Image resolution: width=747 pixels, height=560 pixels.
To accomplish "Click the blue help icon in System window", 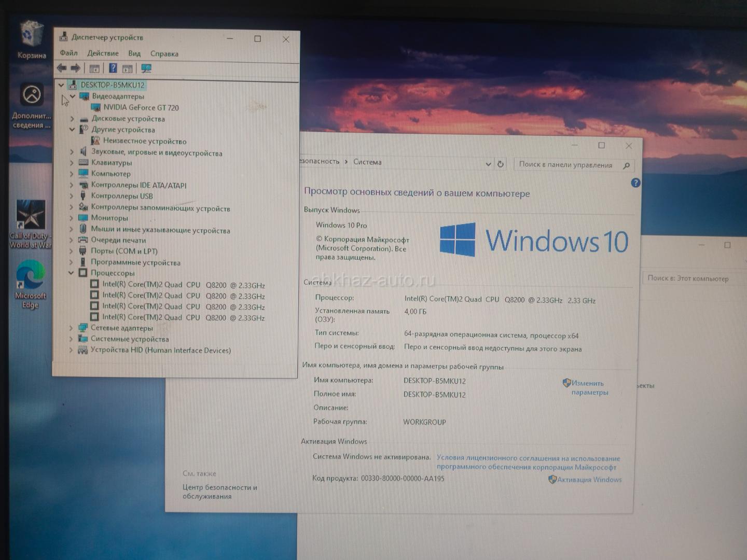I will pos(635,183).
